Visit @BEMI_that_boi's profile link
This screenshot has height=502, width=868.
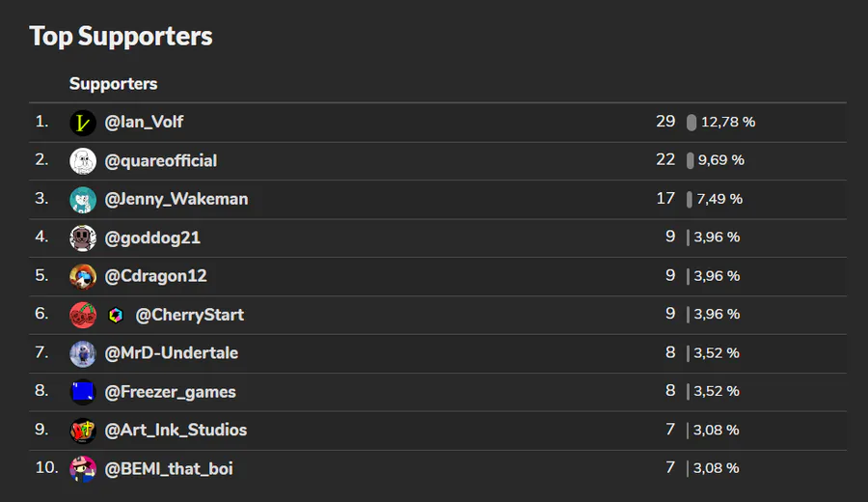click(168, 469)
